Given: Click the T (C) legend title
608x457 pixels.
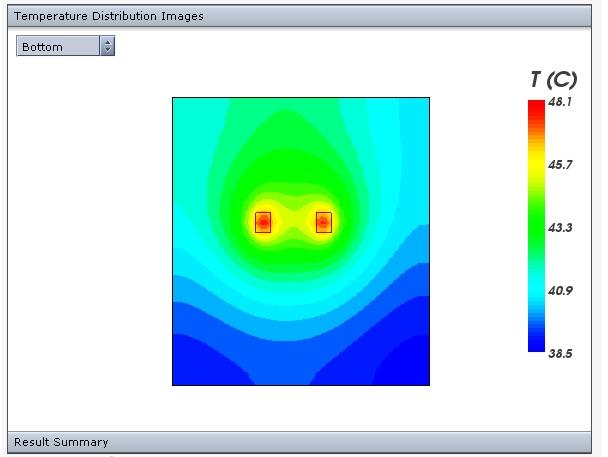Looking at the screenshot, I should coord(553,79).
